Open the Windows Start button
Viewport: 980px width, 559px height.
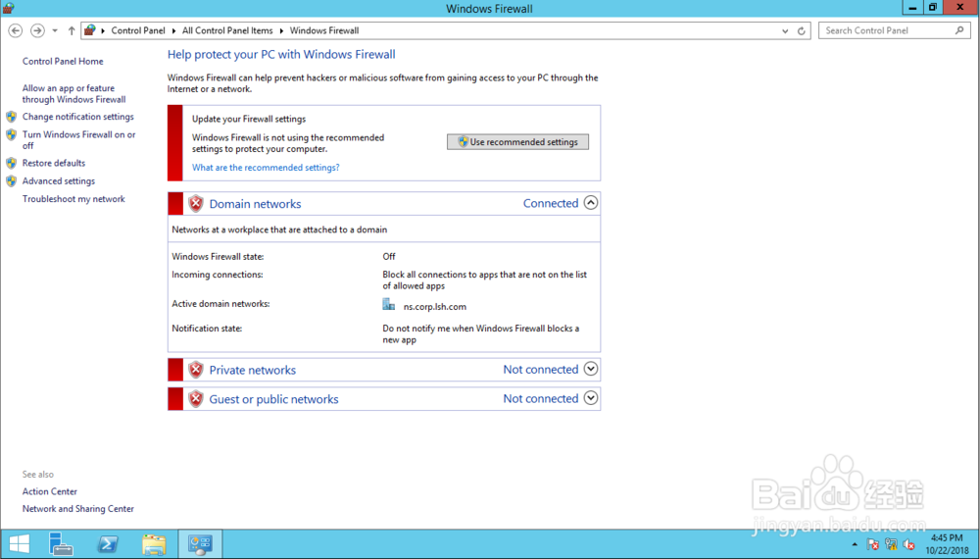pyautogui.click(x=20, y=544)
